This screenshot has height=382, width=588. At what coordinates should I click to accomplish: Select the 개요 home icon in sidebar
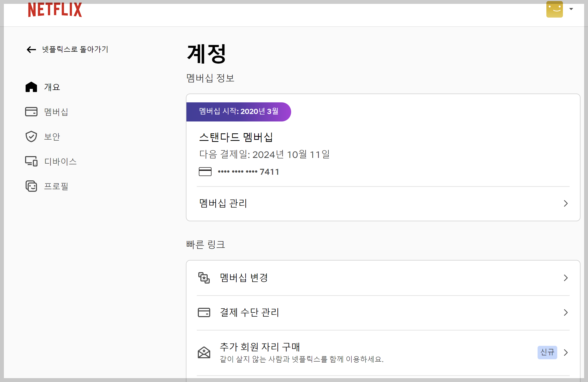31,87
